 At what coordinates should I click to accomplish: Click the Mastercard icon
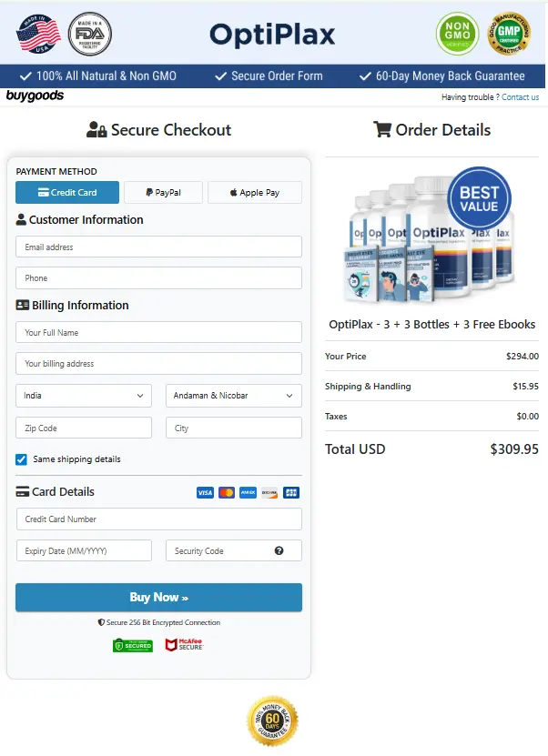226,492
